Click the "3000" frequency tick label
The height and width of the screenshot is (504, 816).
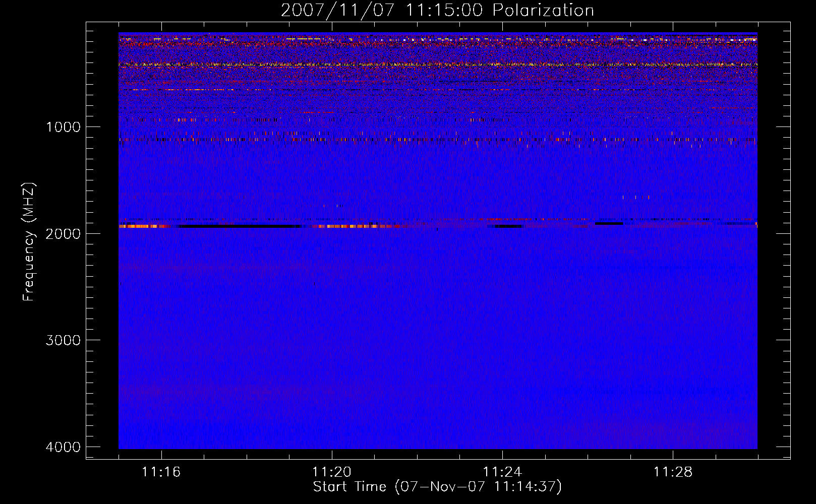click(x=63, y=340)
